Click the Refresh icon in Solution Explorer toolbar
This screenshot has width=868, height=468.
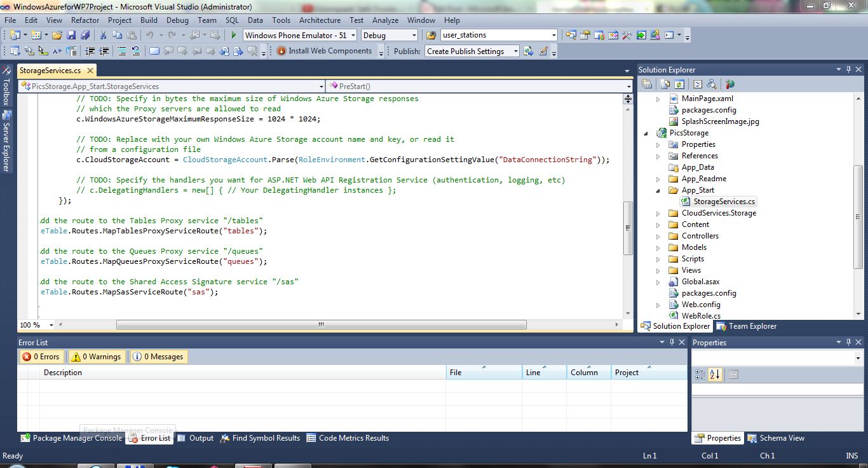(x=679, y=84)
